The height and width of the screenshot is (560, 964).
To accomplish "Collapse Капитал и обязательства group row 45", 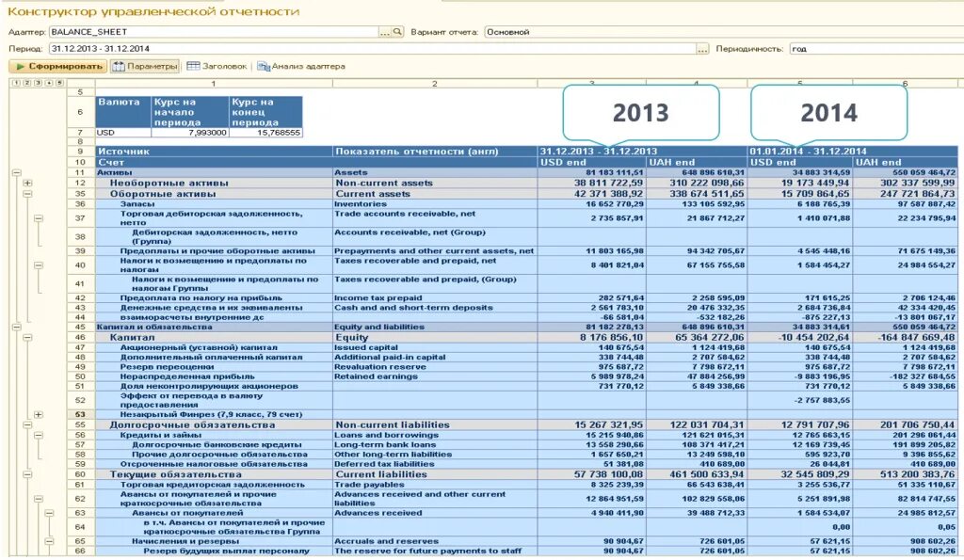I will click(17, 327).
